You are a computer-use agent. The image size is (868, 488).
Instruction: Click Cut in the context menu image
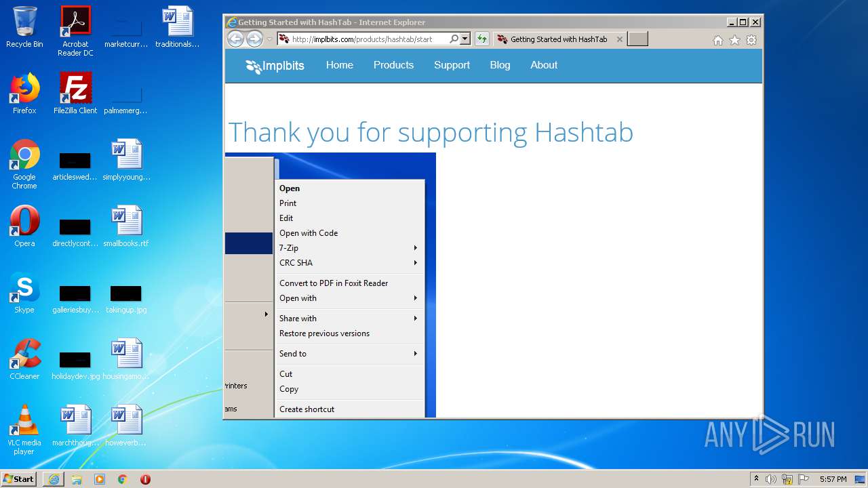[x=285, y=374]
